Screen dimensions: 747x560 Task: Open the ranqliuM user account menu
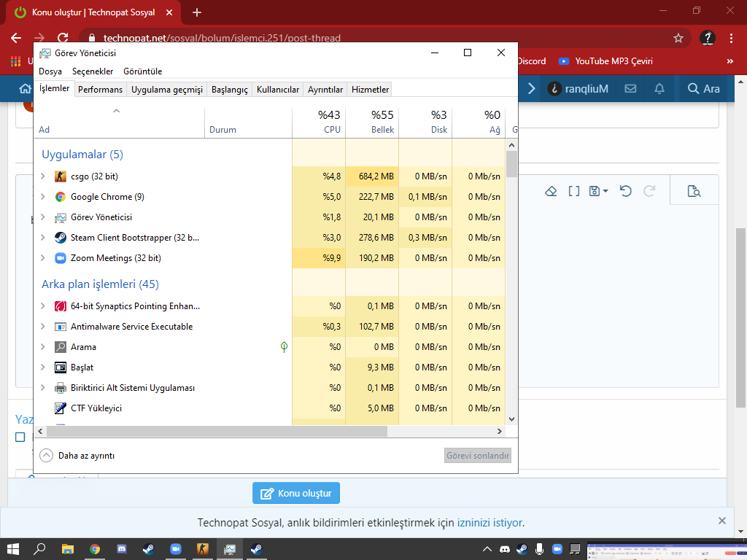click(x=578, y=88)
